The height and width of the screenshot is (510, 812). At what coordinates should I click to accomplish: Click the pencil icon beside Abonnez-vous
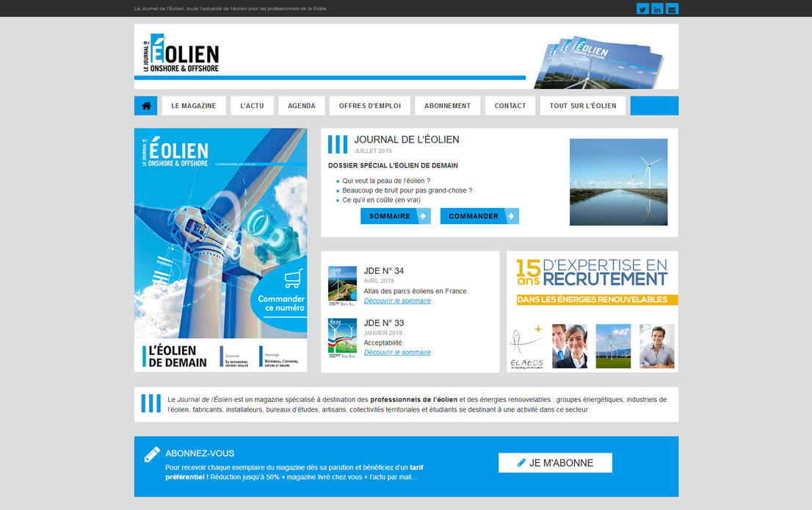pos(152,454)
